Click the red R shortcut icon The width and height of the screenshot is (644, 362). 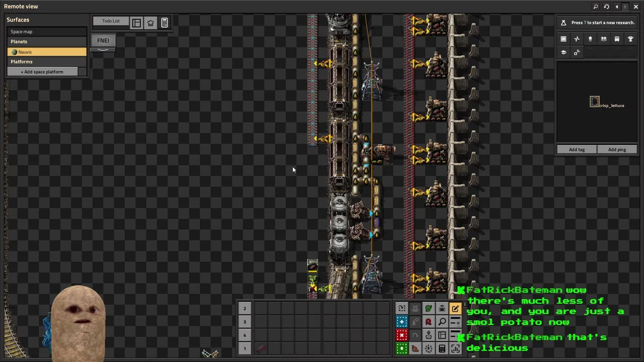point(428,322)
